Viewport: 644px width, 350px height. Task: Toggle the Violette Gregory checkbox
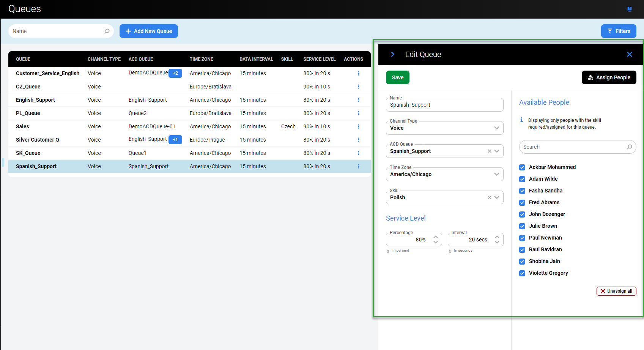(x=522, y=273)
